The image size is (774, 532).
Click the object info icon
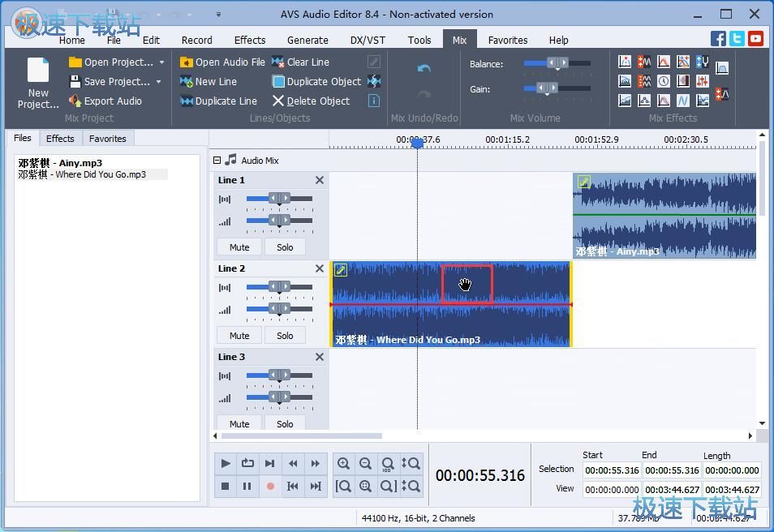374,101
